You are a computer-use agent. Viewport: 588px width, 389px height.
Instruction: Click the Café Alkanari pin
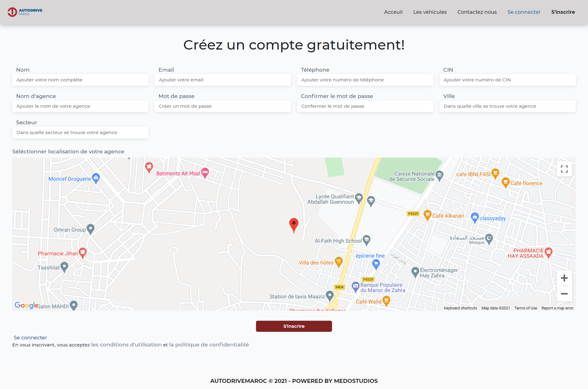point(428,215)
